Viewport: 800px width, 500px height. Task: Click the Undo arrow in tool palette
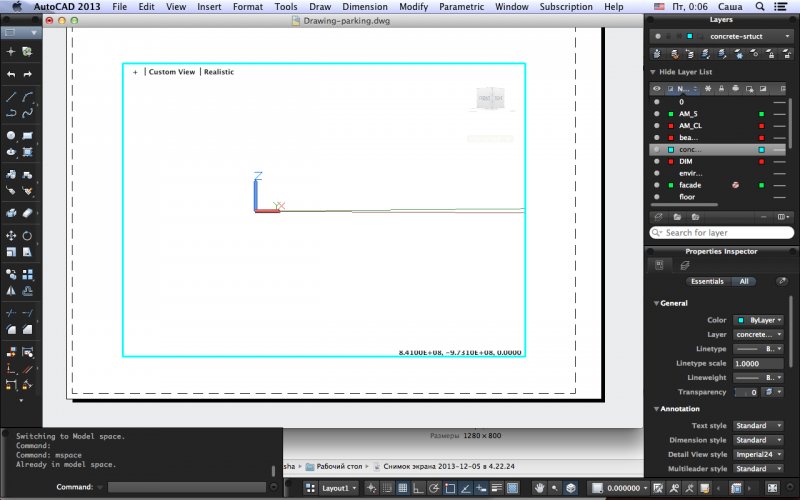coord(11,74)
